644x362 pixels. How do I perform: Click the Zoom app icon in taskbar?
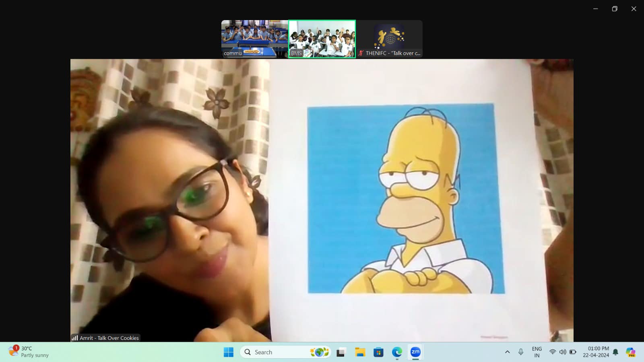tap(415, 352)
